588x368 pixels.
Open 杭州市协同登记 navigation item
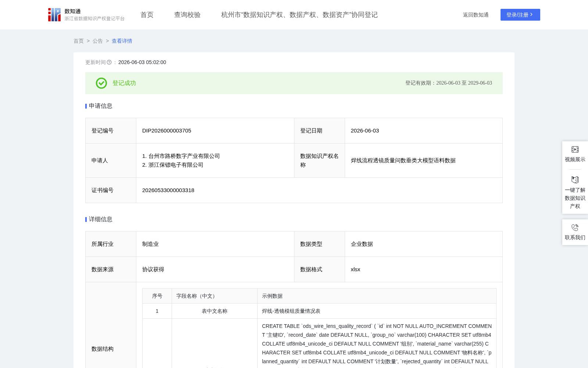[x=300, y=15]
